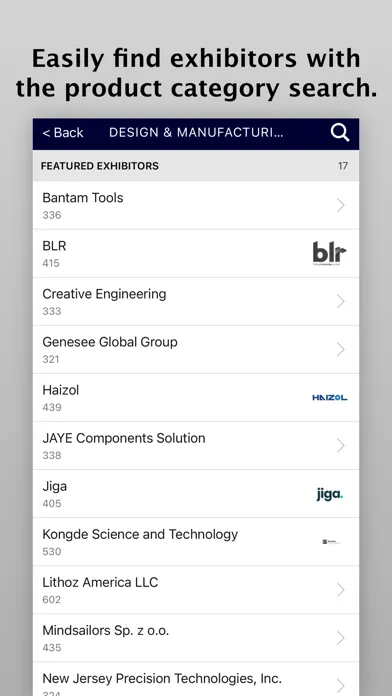392x696 pixels.
Task: Open Bantam Tools chevron arrow
Action: [x=341, y=205]
